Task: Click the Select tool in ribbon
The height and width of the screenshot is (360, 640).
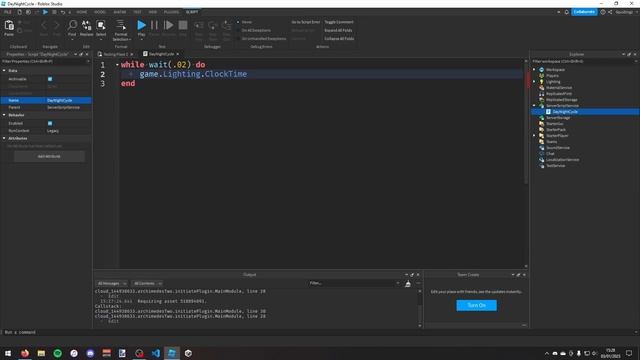Action: click(x=101, y=28)
